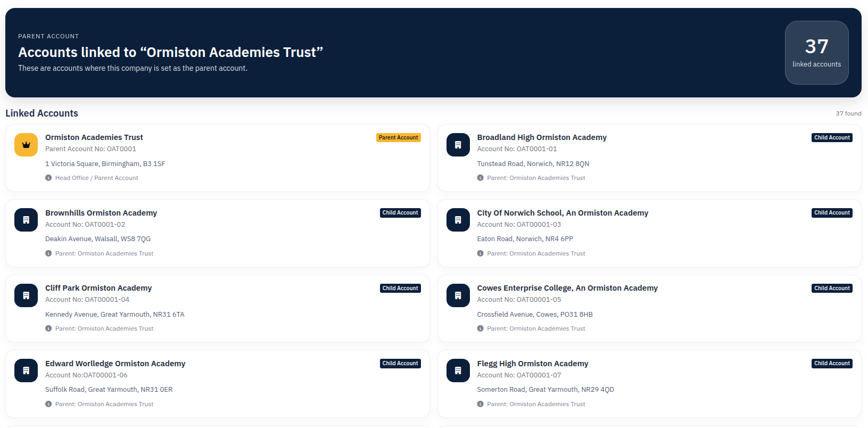The image size is (868, 428).
Task: Click the Child Account badge on Brownhills card
Action: [x=400, y=212]
